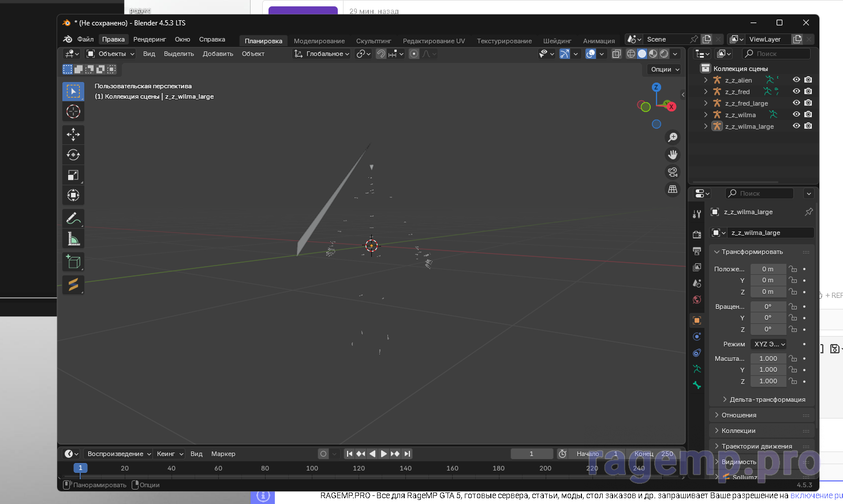Select the Rotate tool

[73, 155]
